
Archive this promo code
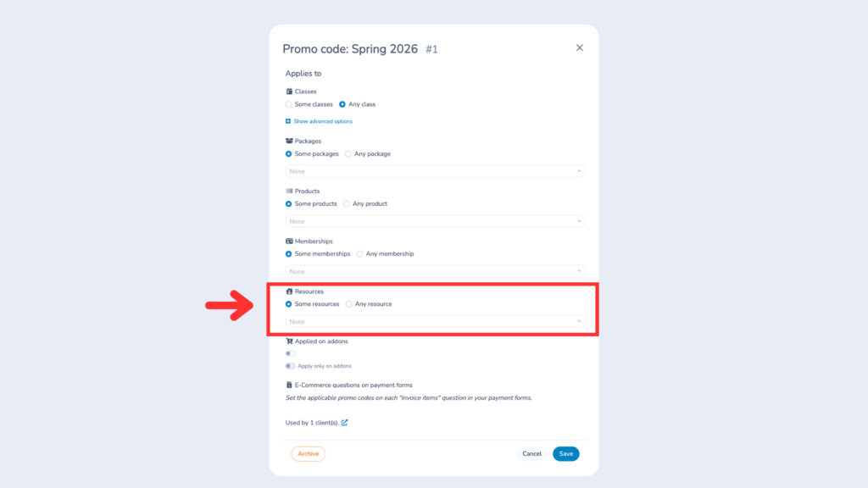coord(308,453)
